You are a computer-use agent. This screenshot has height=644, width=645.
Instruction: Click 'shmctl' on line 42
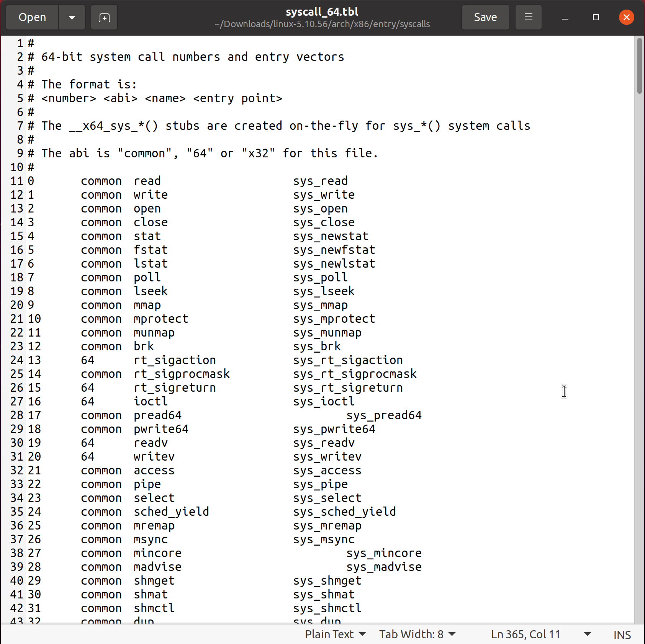point(154,608)
